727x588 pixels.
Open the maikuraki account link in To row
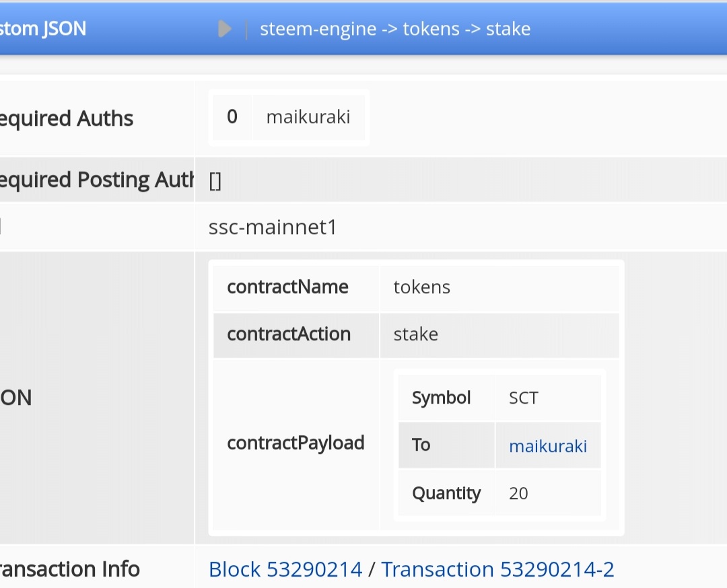click(x=548, y=446)
